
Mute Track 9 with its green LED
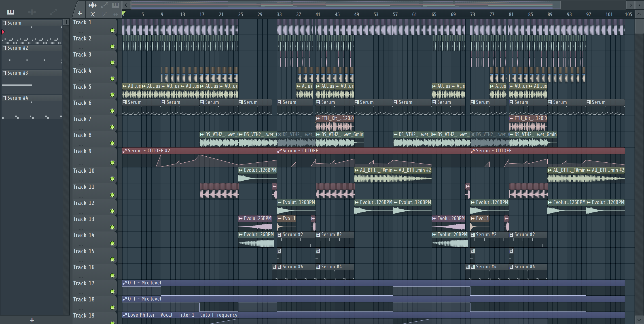coord(112,163)
